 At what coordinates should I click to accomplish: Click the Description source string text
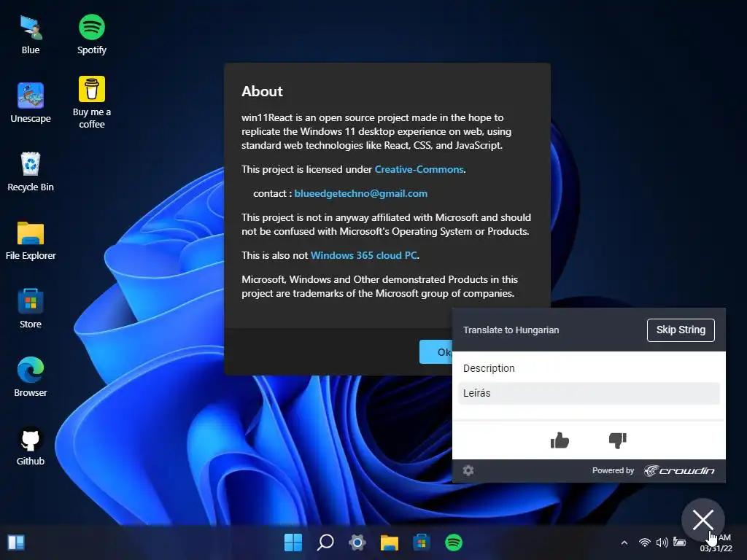click(x=489, y=368)
